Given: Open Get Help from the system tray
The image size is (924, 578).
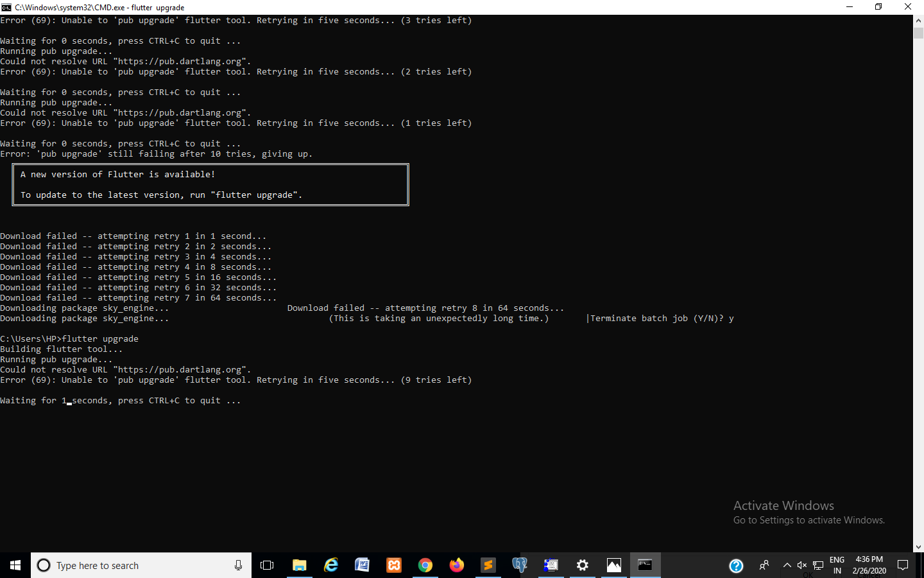Looking at the screenshot, I should pyautogui.click(x=736, y=566).
